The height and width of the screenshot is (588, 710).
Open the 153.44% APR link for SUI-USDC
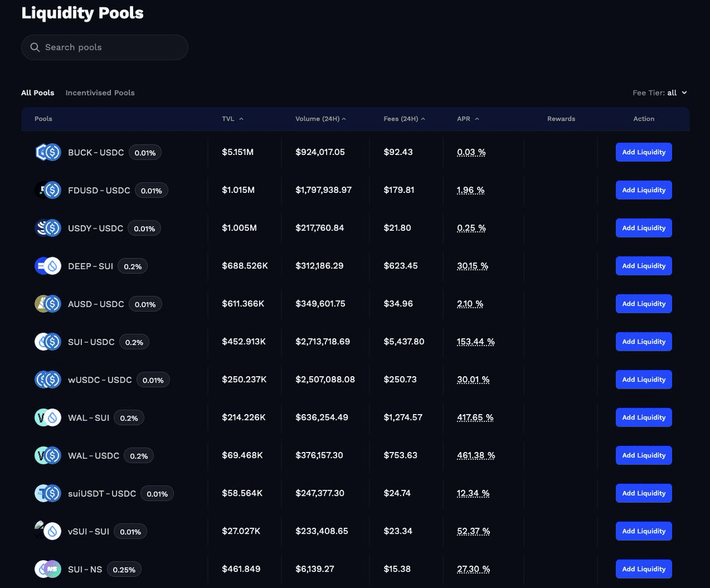475,341
